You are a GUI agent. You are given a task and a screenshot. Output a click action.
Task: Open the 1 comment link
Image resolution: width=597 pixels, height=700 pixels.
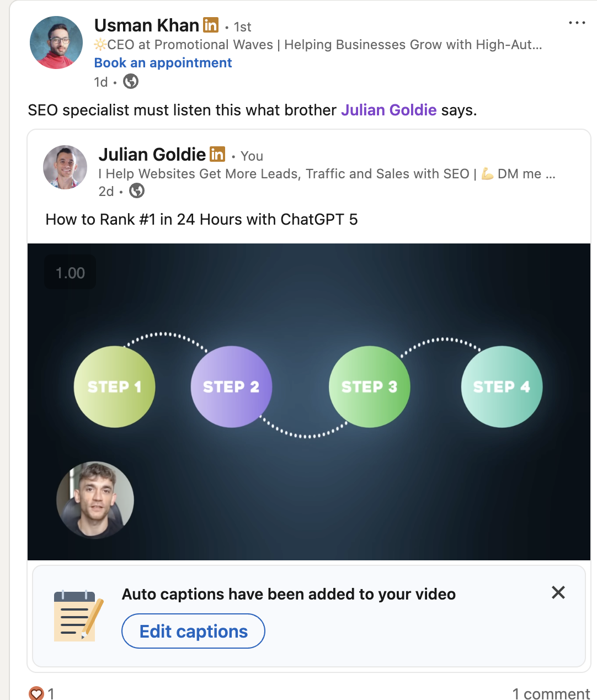pyautogui.click(x=551, y=694)
